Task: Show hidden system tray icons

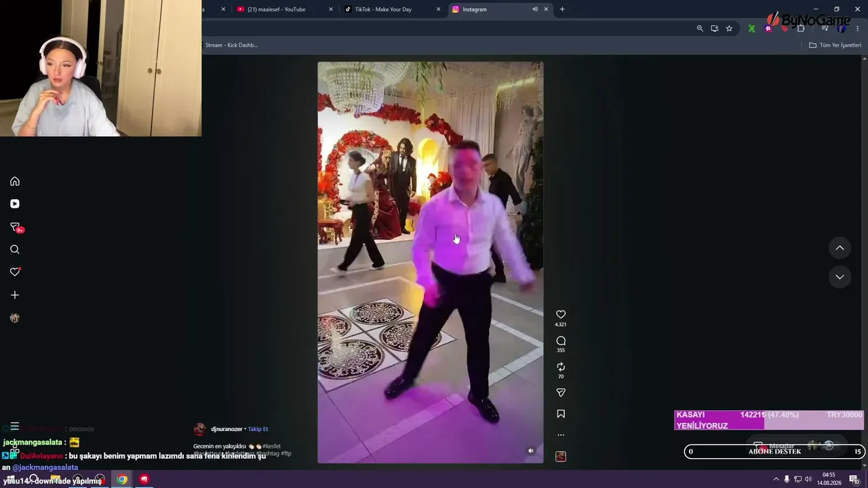Action: [776, 479]
